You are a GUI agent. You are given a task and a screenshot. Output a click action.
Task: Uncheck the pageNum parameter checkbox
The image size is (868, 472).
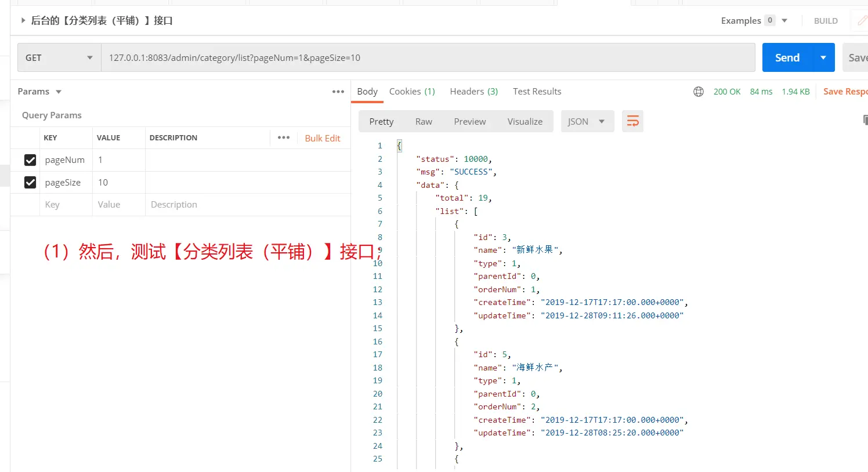click(x=30, y=160)
